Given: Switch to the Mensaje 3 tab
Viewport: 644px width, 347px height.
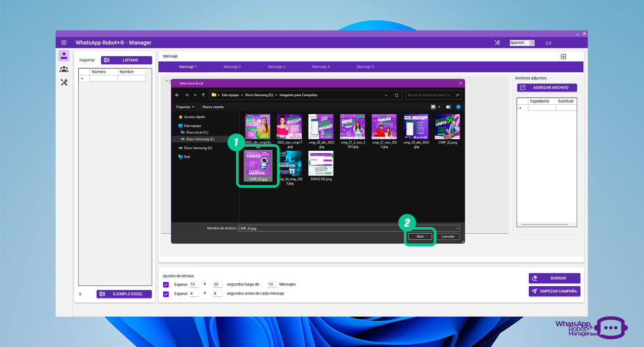Looking at the screenshot, I should (277, 67).
